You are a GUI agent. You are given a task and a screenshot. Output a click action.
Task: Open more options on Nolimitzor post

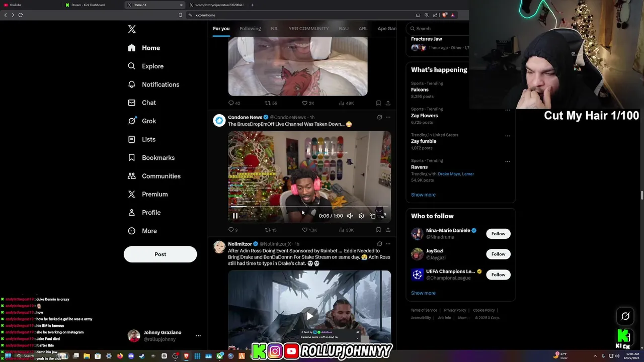388,244
